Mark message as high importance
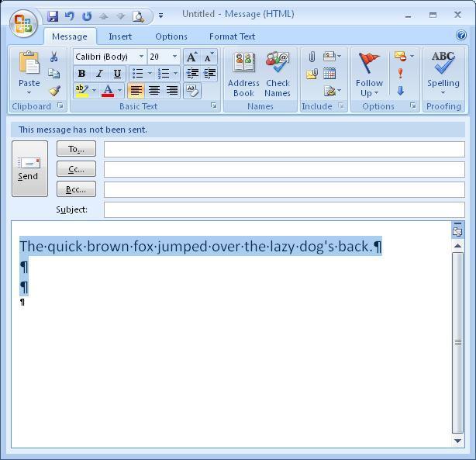476x460 pixels. 400,73
